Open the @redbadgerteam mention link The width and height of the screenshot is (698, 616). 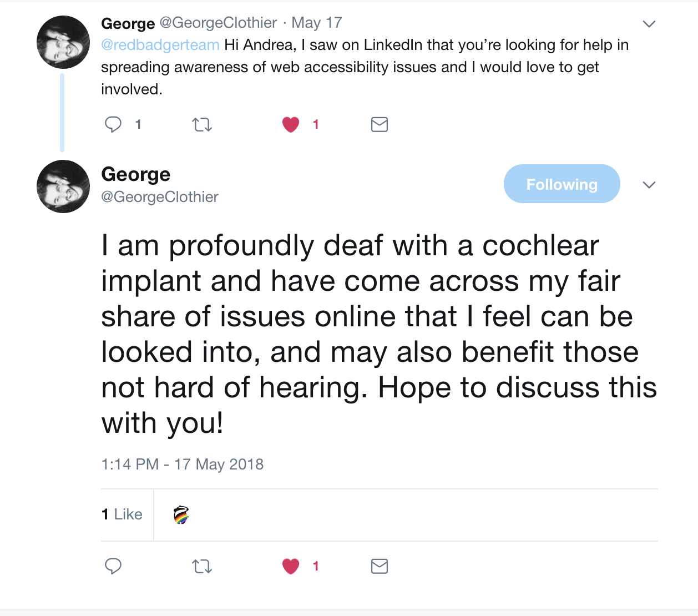point(160,45)
